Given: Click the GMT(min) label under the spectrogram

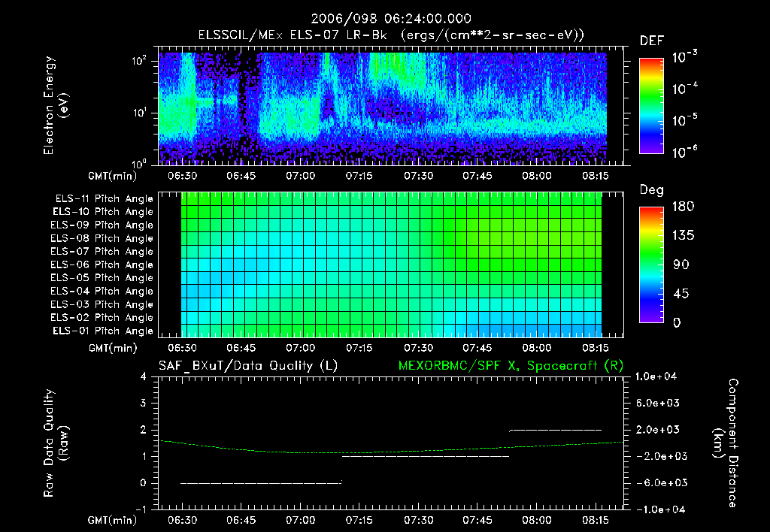Looking at the screenshot, I should tap(113, 176).
